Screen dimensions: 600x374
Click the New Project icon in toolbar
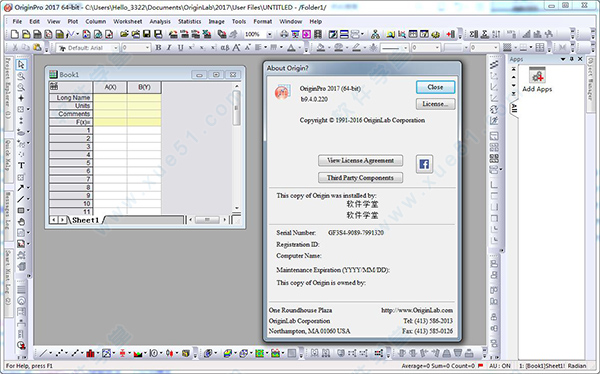(x=15, y=34)
